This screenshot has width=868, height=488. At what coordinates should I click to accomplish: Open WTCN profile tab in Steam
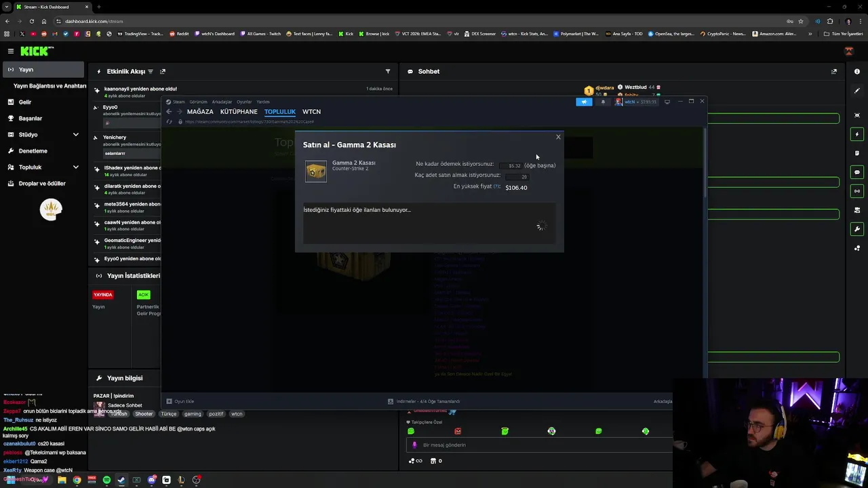[311, 112]
